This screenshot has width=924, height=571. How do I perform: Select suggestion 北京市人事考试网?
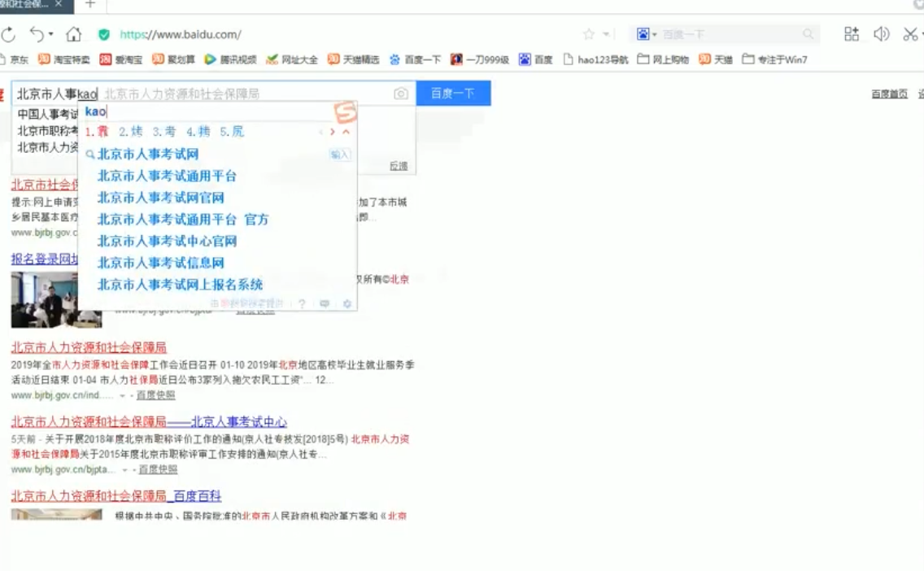148,155
